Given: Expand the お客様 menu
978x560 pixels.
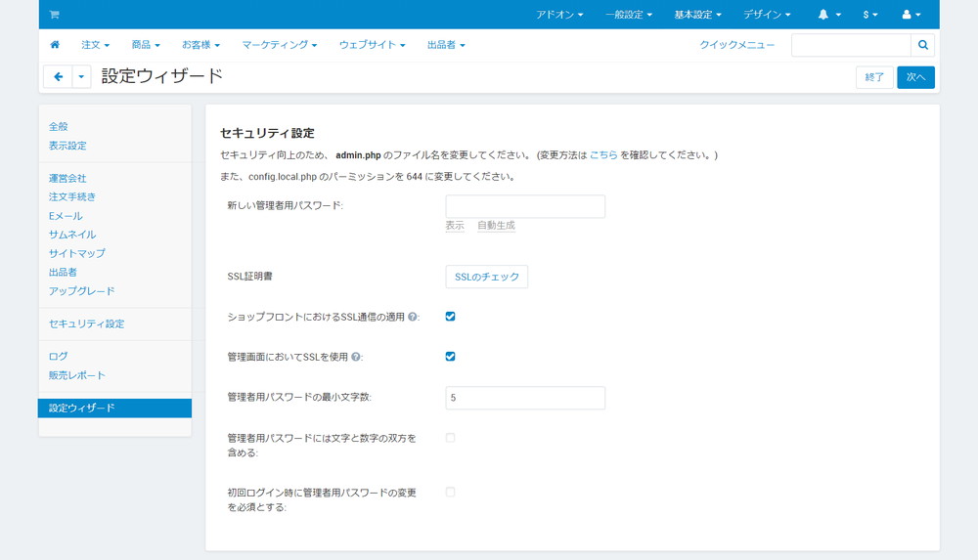Looking at the screenshot, I should pos(200,45).
